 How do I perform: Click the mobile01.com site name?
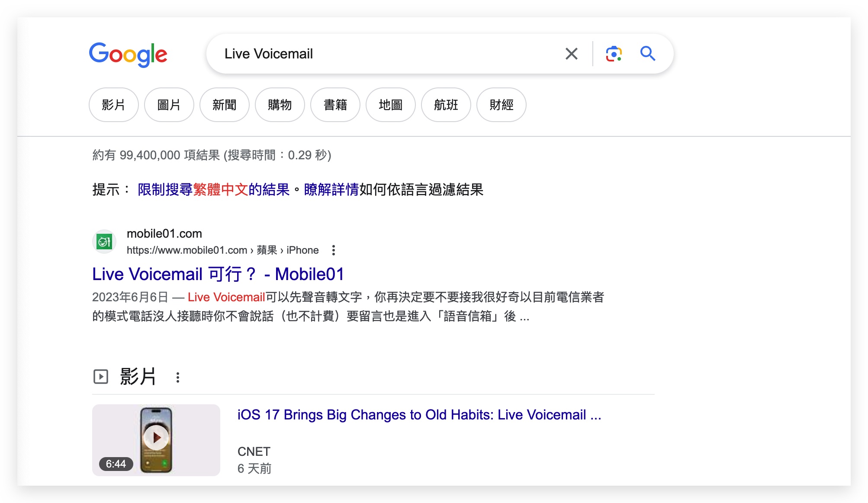[164, 234]
